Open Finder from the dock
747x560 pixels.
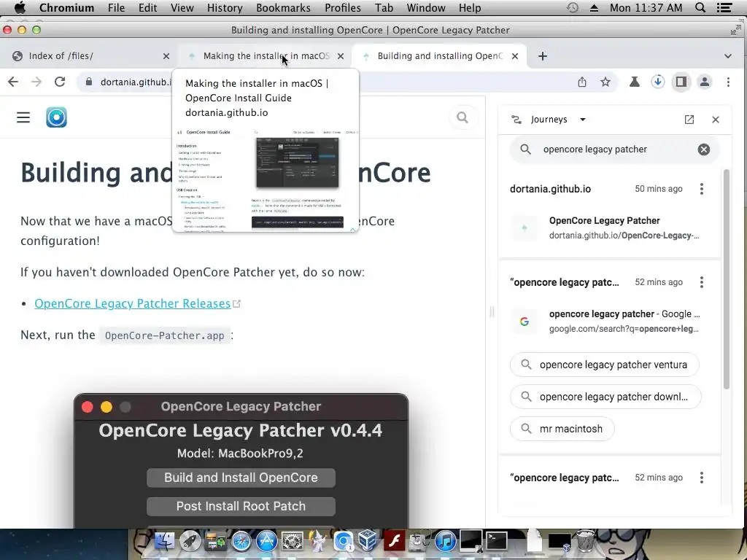[x=164, y=542]
